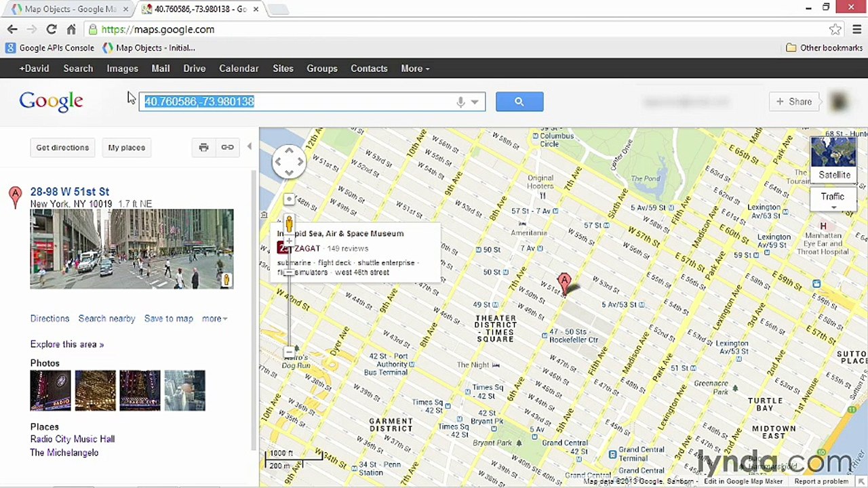Expand the sidebar 'more' dropdown
Image resolution: width=868 pixels, height=488 pixels.
(x=214, y=319)
